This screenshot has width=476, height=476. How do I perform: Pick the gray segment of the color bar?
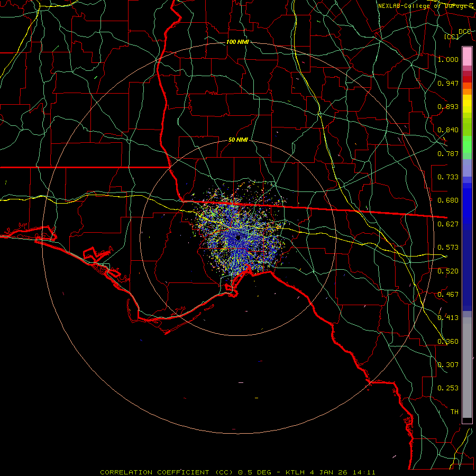tap(467, 368)
